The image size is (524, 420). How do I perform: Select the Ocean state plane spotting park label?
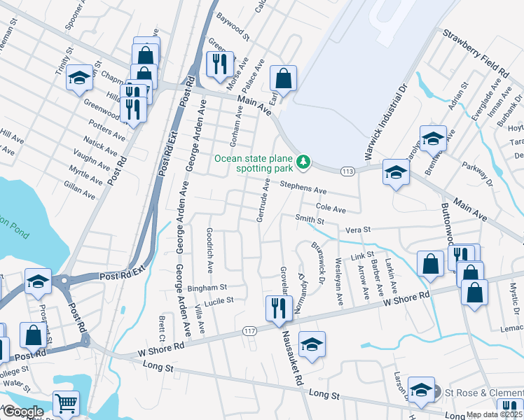[x=254, y=163]
